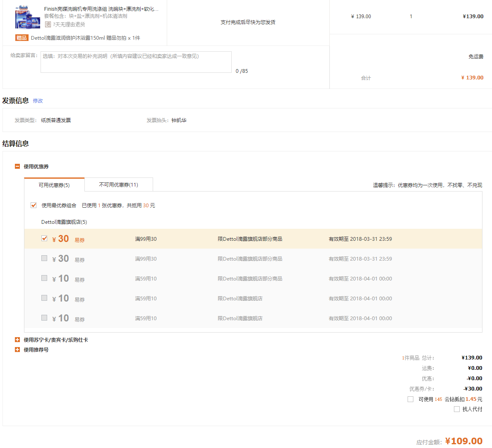The width and height of the screenshot is (492, 448).
Task: Focus the 给卖家留言 message box
Action: (136, 62)
